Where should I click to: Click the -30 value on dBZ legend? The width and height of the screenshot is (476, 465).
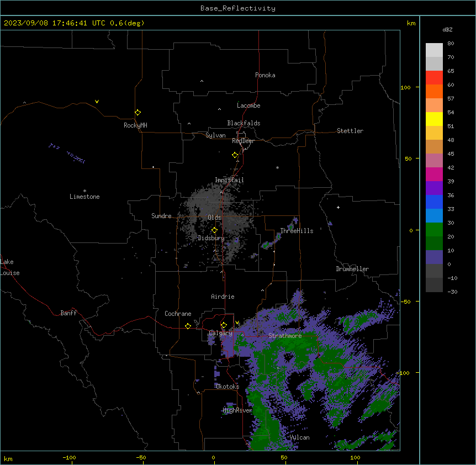tap(452, 292)
